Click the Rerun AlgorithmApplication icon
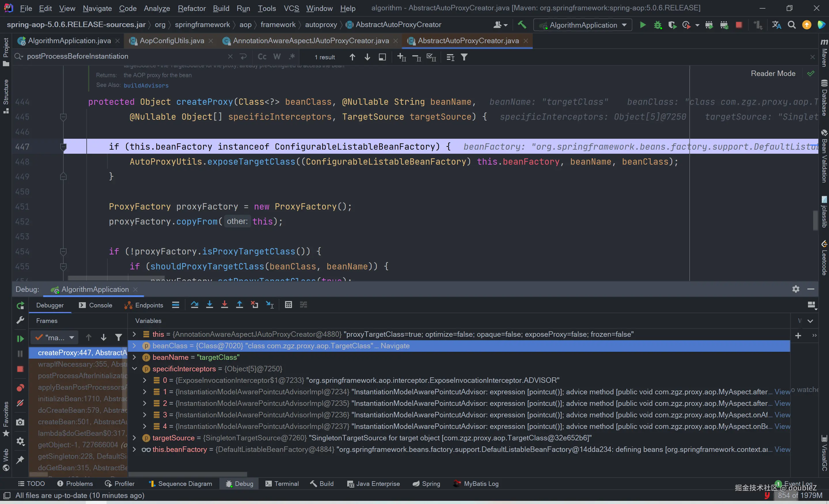 click(x=20, y=305)
